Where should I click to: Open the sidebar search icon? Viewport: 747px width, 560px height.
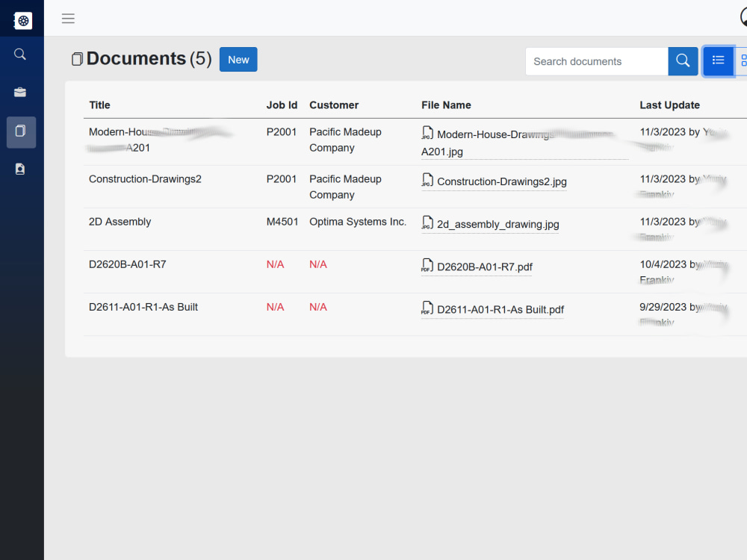(20, 55)
